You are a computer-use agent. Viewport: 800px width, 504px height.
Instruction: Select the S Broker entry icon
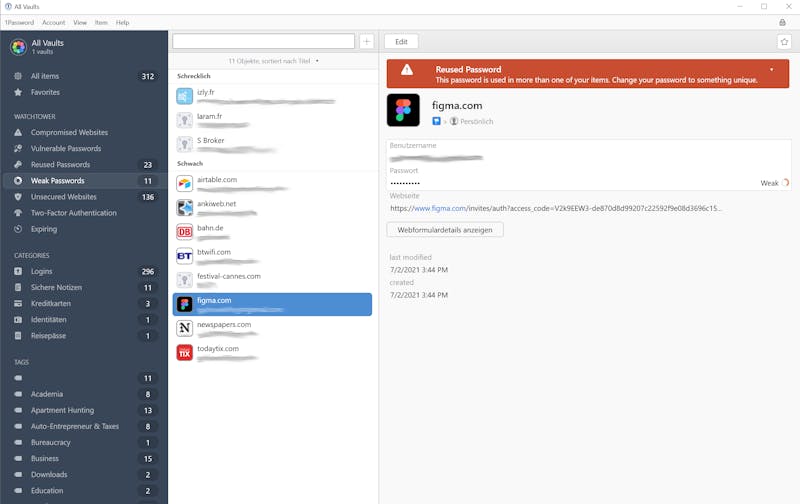tap(184, 144)
